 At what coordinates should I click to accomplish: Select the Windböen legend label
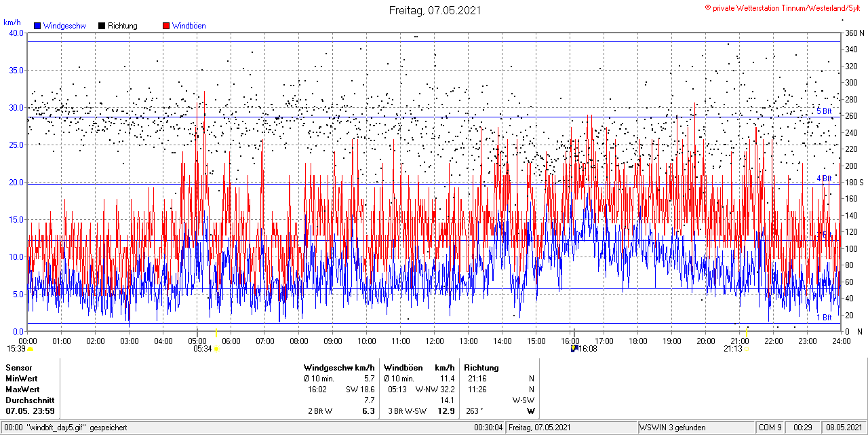189,26
